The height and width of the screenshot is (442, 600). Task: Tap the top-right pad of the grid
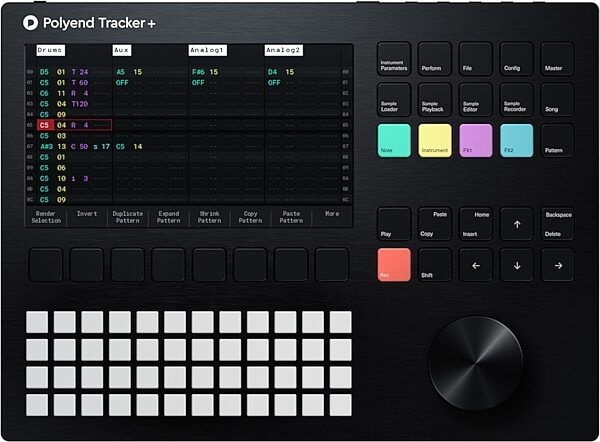[x=341, y=322]
